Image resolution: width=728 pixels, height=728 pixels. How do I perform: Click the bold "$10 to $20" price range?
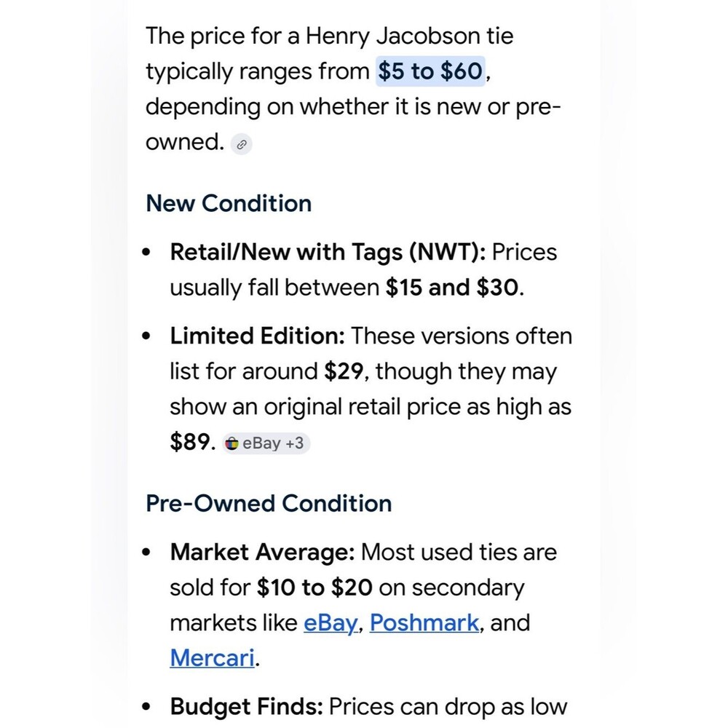click(314, 587)
